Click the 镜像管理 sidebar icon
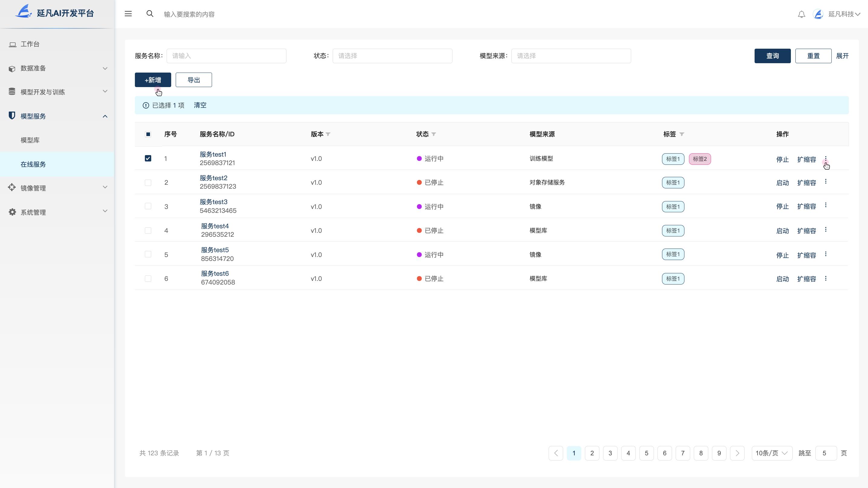The height and width of the screenshot is (488, 868). [x=11, y=187]
